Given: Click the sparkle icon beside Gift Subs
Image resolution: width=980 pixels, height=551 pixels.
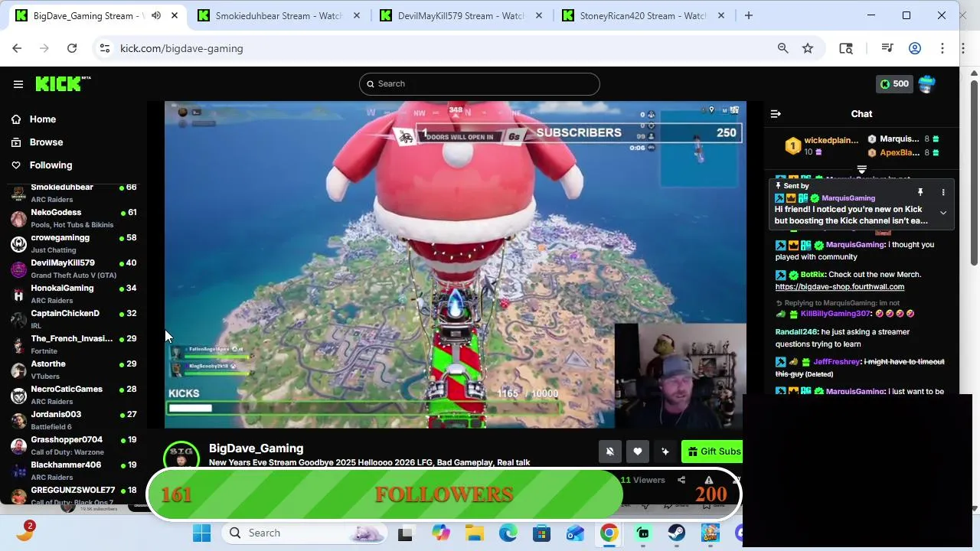Looking at the screenshot, I should coord(665,452).
